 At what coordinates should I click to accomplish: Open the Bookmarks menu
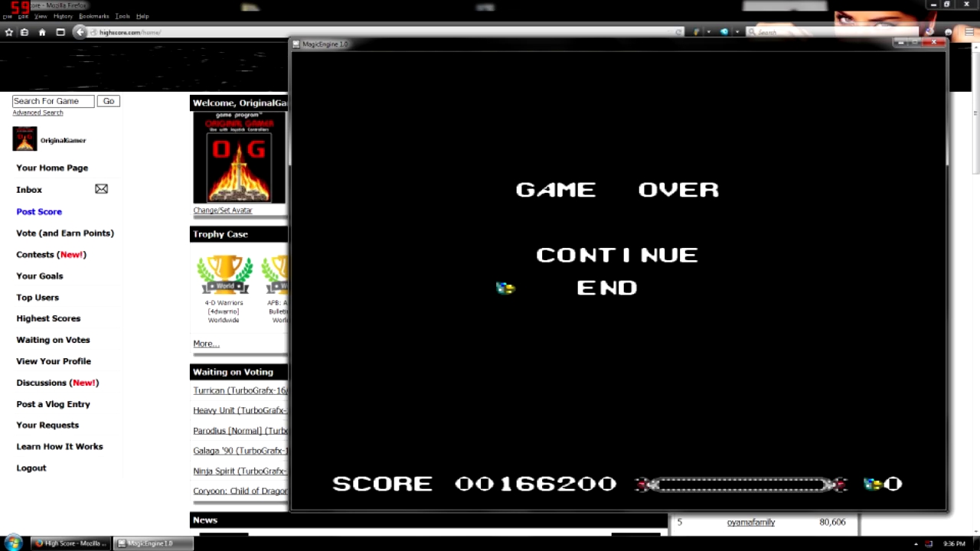[x=93, y=16]
